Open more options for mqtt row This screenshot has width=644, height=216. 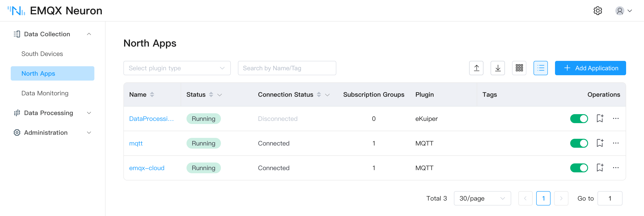coord(616,143)
